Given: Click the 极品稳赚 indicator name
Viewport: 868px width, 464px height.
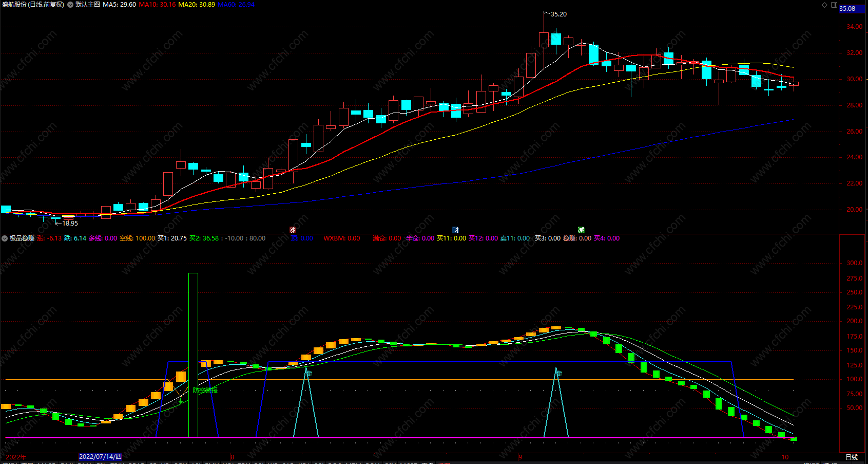Looking at the screenshot, I should (x=22, y=238).
